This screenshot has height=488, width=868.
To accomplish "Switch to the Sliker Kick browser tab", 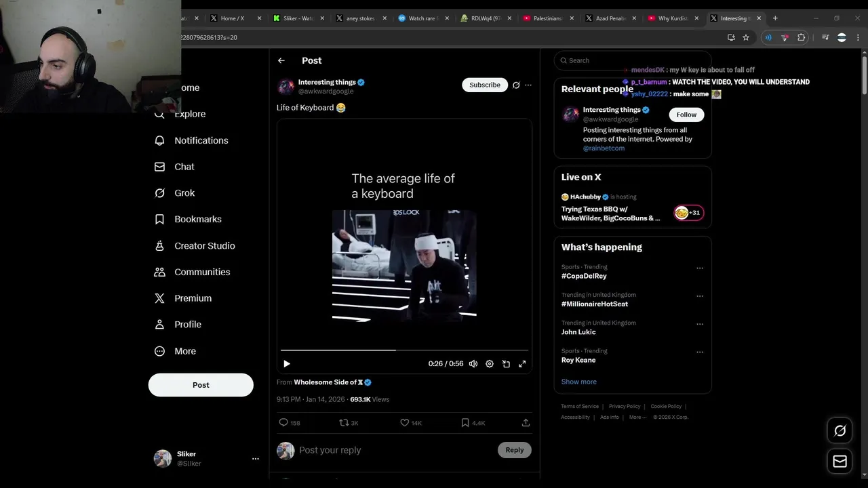I will click(x=298, y=18).
